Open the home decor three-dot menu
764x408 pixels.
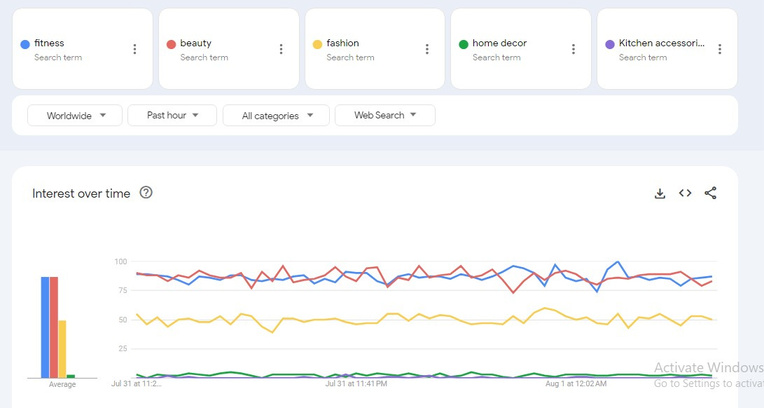pos(573,49)
